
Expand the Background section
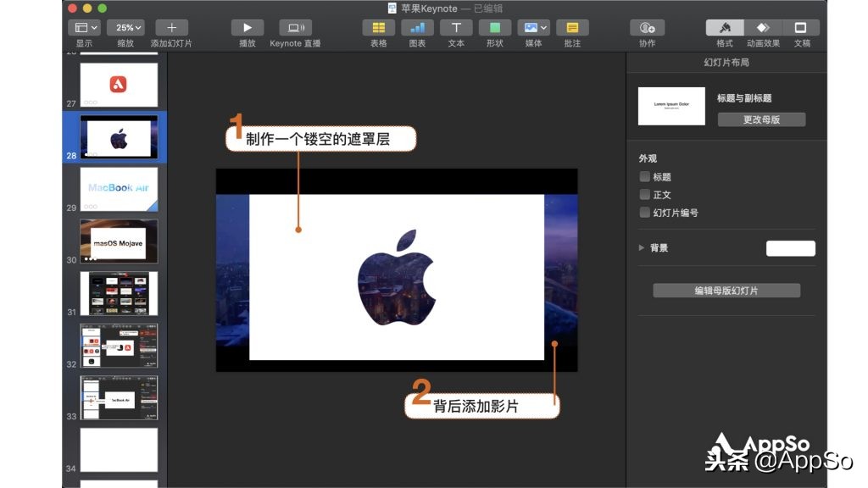pyautogui.click(x=642, y=248)
